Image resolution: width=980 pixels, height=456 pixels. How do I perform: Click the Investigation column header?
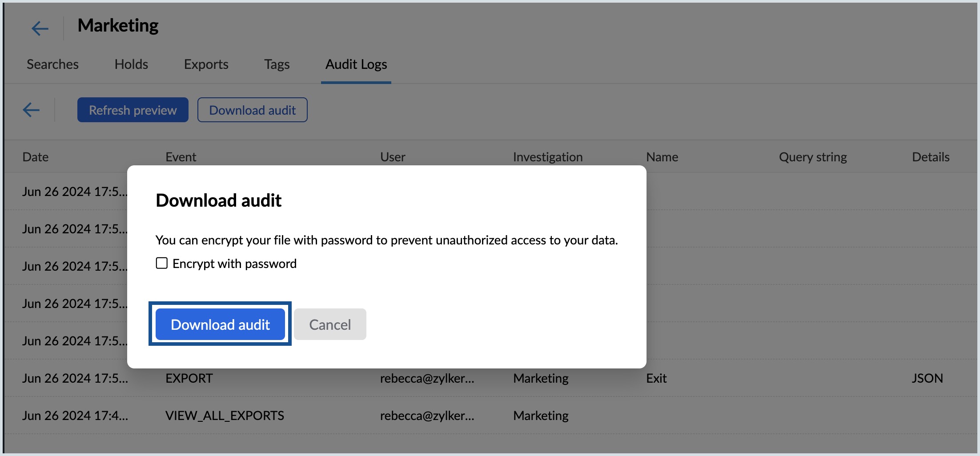tap(548, 157)
